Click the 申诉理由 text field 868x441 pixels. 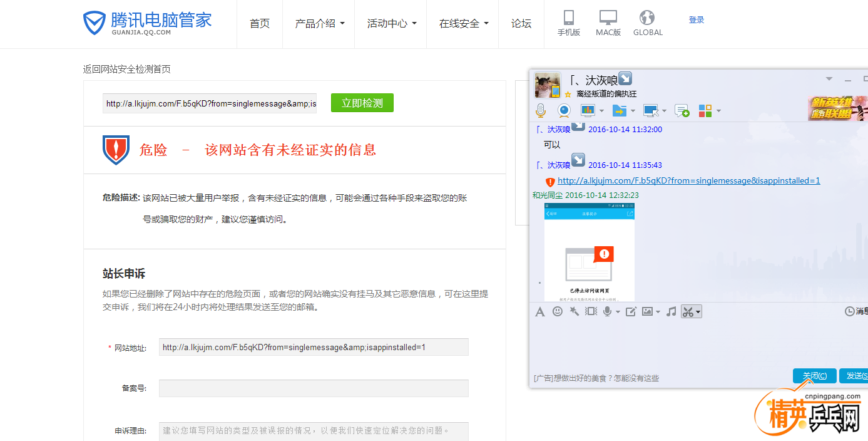click(x=314, y=431)
